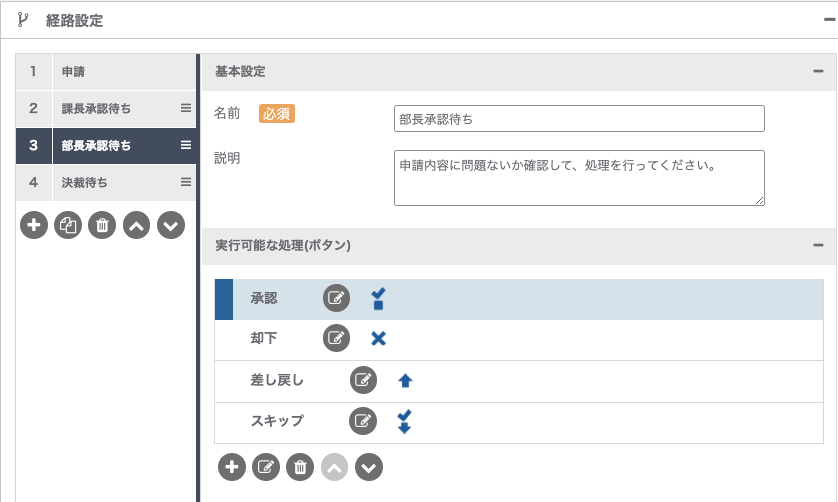Duplicate the selected route step with the copy icon
This screenshot has height=502, width=838.
click(x=68, y=225)
